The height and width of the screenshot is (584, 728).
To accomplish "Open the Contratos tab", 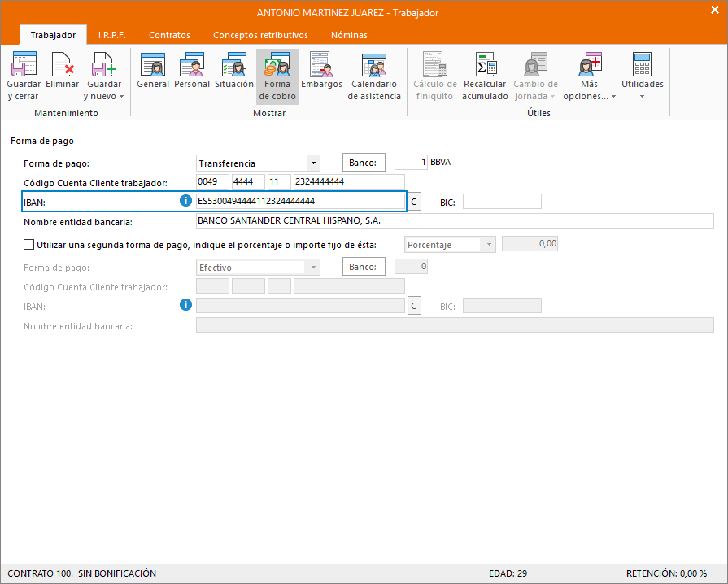I will point(169,35).
